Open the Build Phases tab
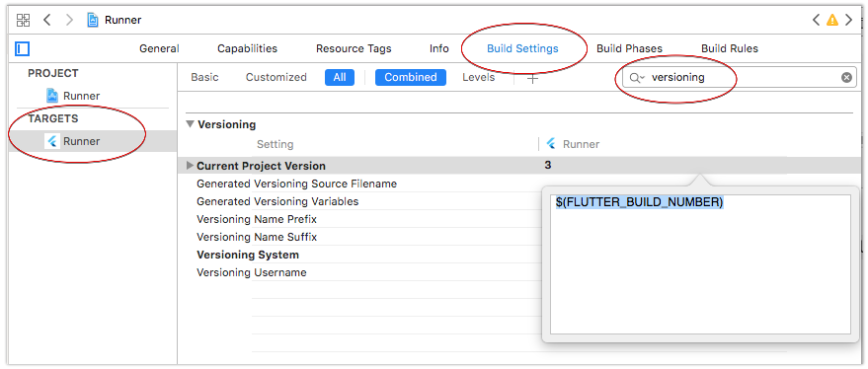This screenshot has height=369, width=868. tap(629, 48)
